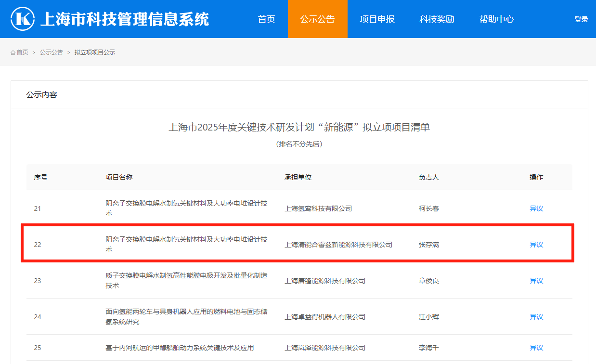Click 公示公告 in the breadcrumb trail
The image size is (596, 364).
pos(51,52)
